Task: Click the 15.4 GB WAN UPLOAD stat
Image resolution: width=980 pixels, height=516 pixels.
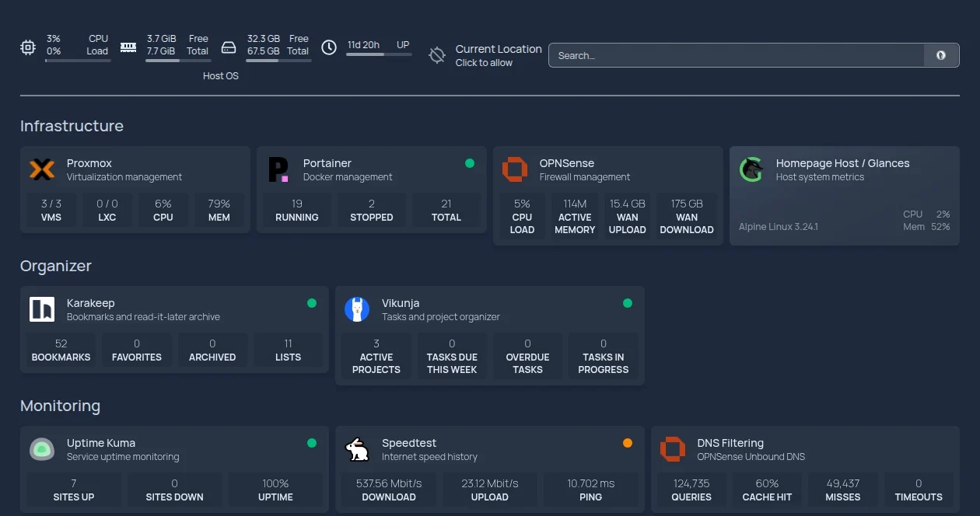Action: pos(628,216)
